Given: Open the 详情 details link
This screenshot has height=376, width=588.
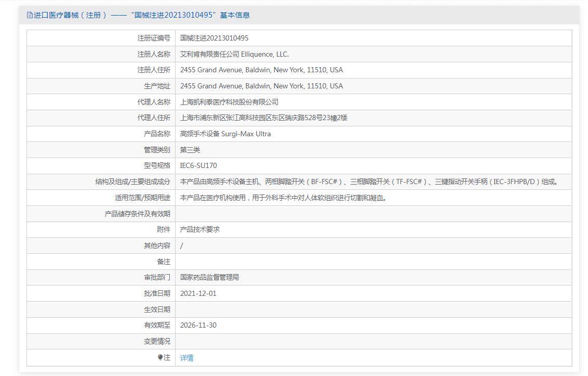Looking at the screenshot, I should click(187, 358).
